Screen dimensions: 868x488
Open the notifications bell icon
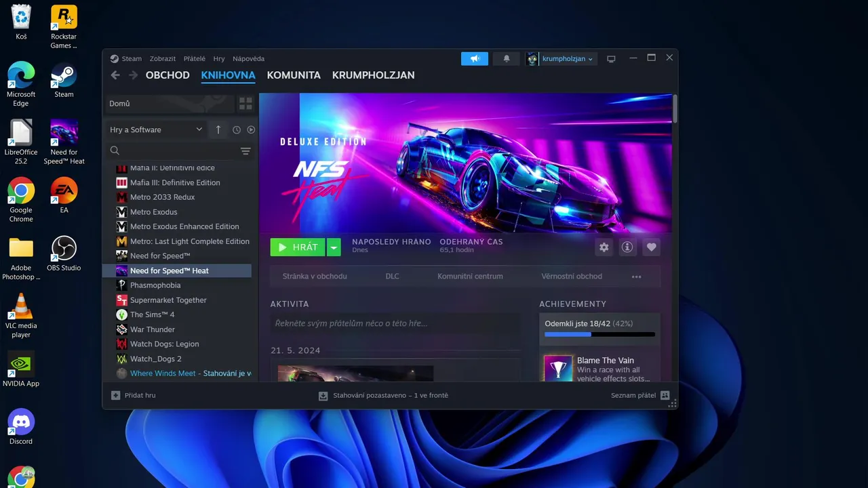click(x=507, y=59)
